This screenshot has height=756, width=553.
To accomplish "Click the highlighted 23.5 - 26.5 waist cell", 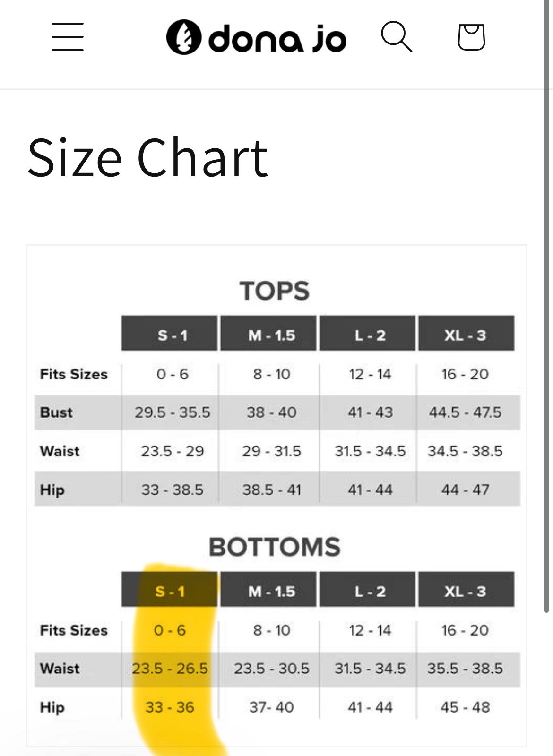I will (170, 669).
